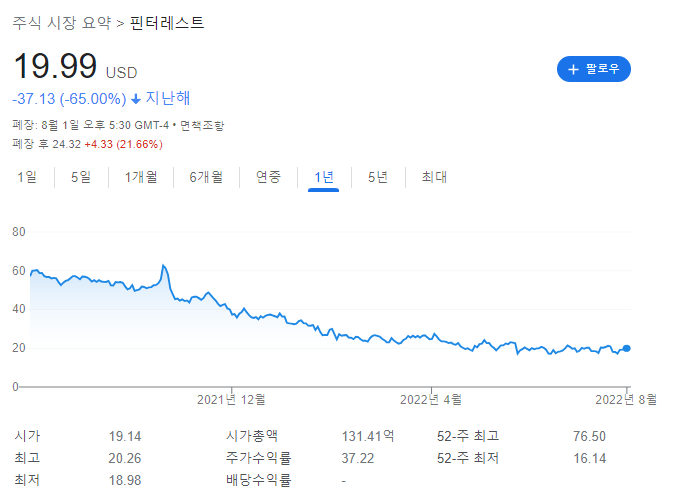Click the 80 y-axis label

click(19, 232)
